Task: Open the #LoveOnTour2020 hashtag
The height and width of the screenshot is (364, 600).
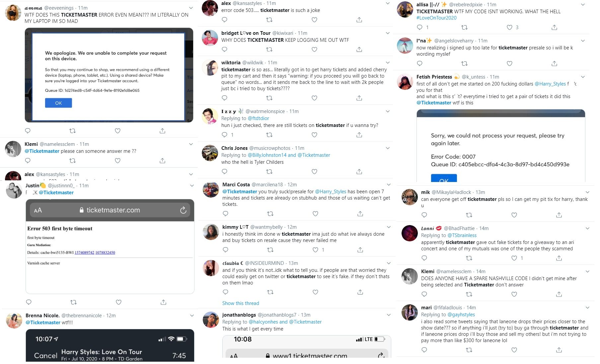Action: coord(436,18)
